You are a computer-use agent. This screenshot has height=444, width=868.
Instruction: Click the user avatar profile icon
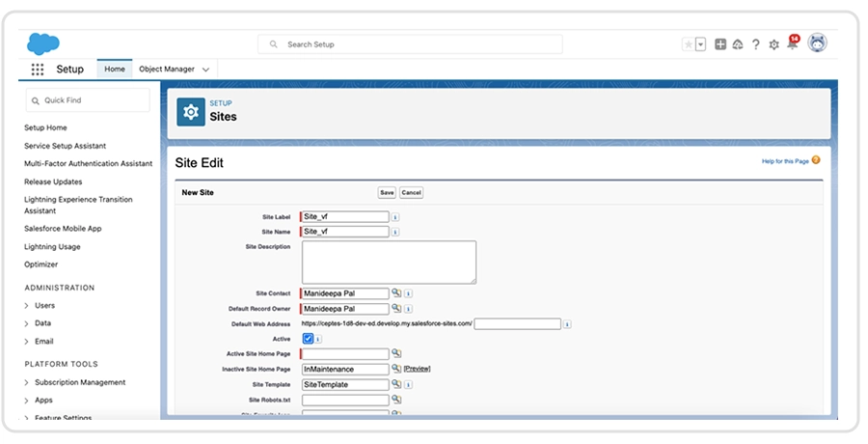click(817, 43)
